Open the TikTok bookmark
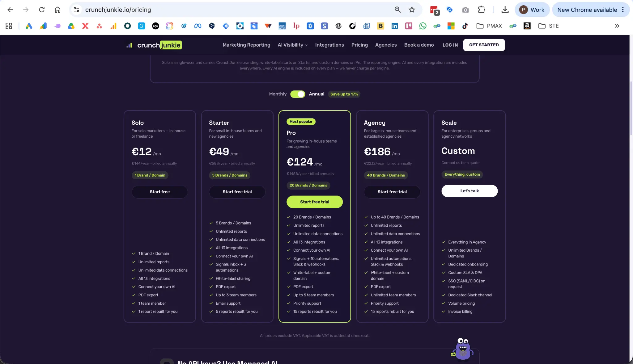Image resolution: width=633 pixels, height=364 pixels. pos(465,26)
